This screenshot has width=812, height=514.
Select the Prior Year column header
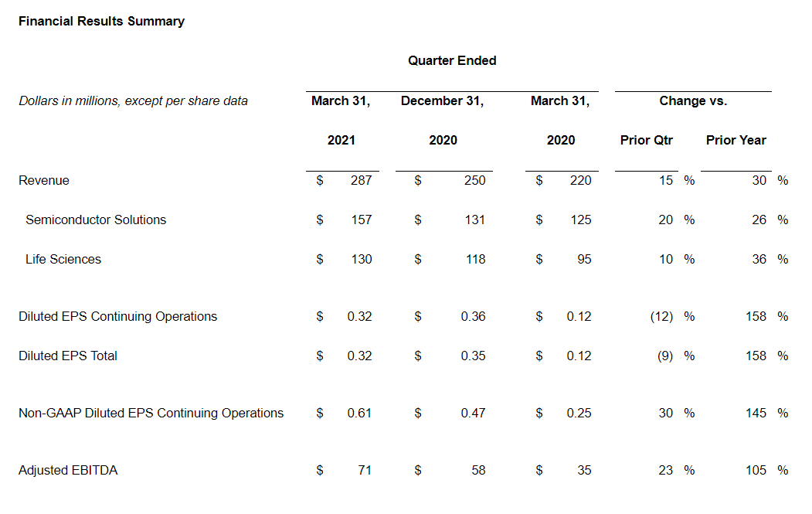736,140
